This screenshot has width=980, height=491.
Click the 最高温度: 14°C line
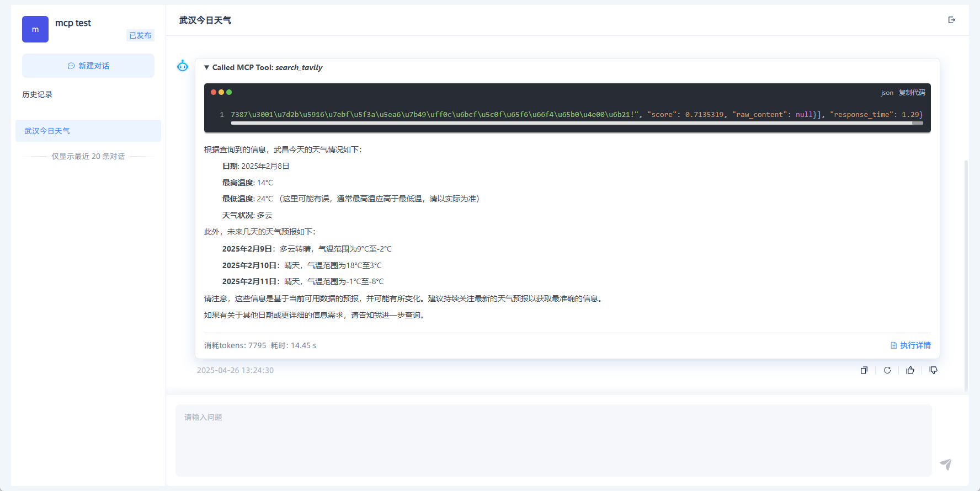(x=248, y=183)
